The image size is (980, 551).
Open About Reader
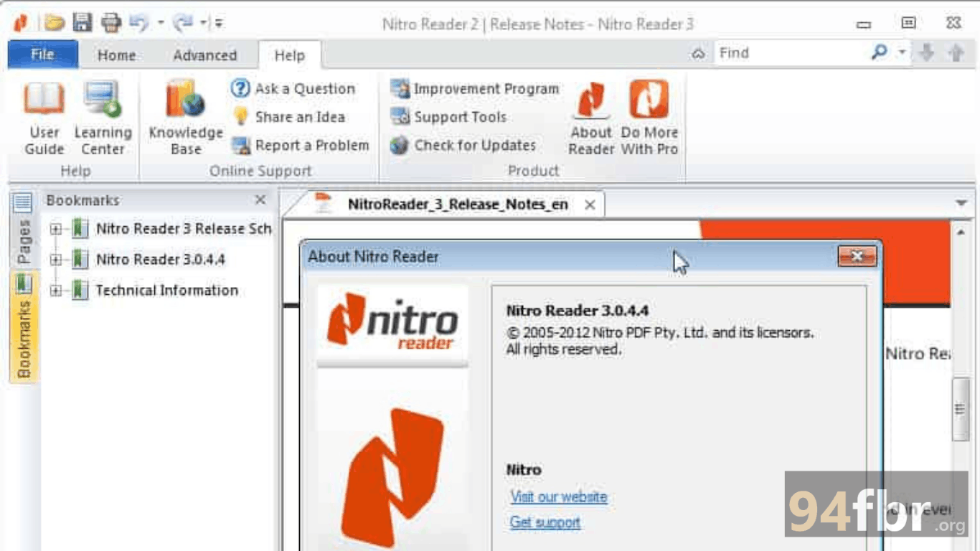[591, 118]
